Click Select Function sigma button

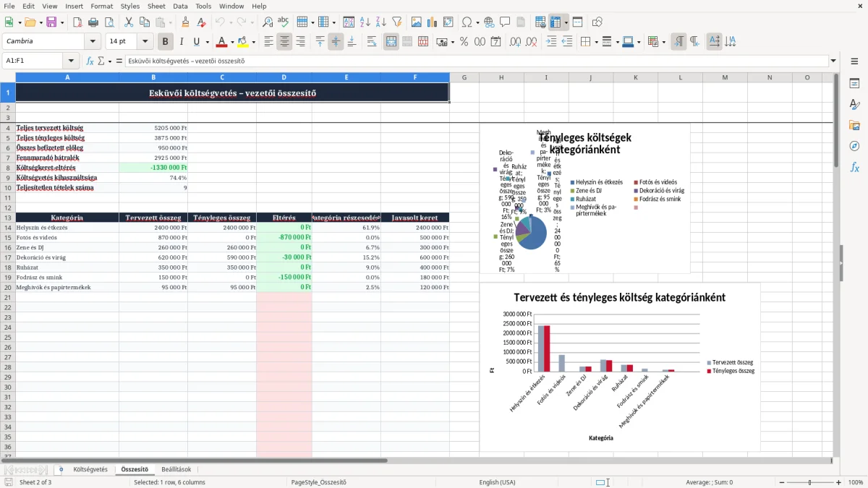click(101, 61)
